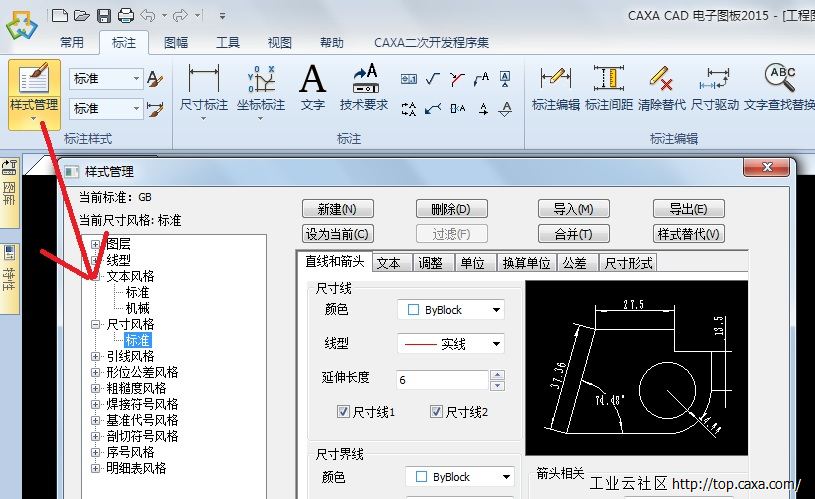
Task: Toggle the 尺寸线2 checkbox
Action: (x=436, y=411)
